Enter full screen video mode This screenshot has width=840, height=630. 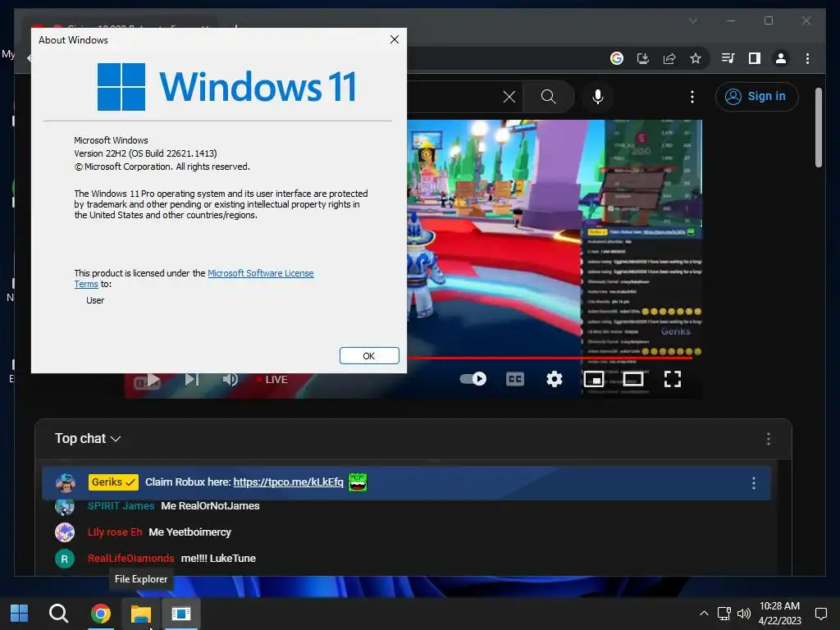click(x=673, y=379)
